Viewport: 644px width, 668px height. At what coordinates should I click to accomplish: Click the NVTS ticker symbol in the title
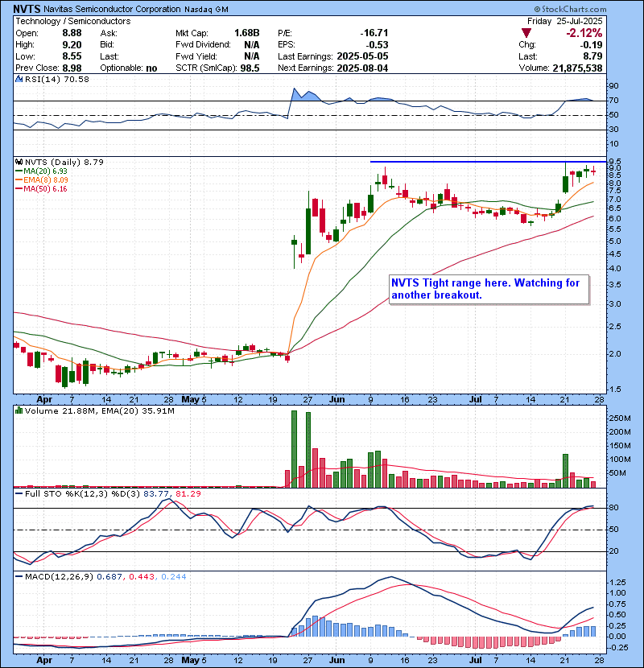click(27, 9)
